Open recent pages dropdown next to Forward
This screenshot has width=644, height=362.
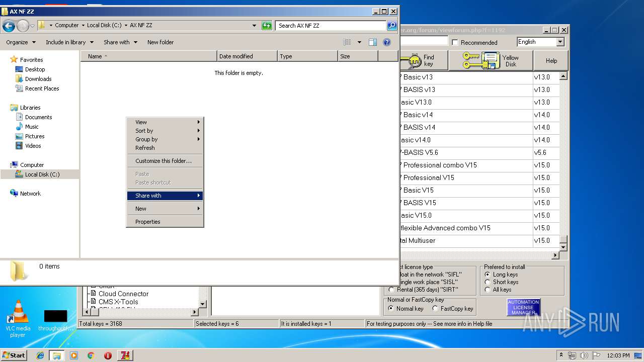click(33, 26)
